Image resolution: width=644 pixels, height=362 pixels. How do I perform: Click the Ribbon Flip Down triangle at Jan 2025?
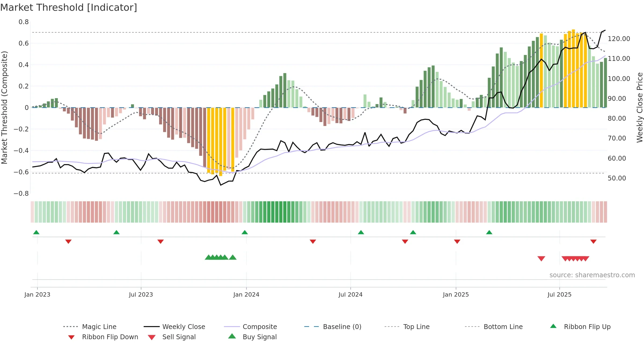tap(457, 242)
